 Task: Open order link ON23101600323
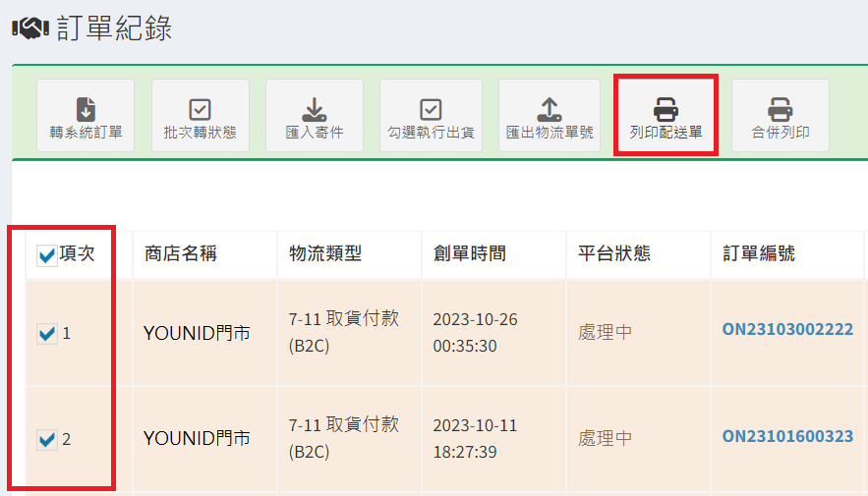click(x=787, y=436)
